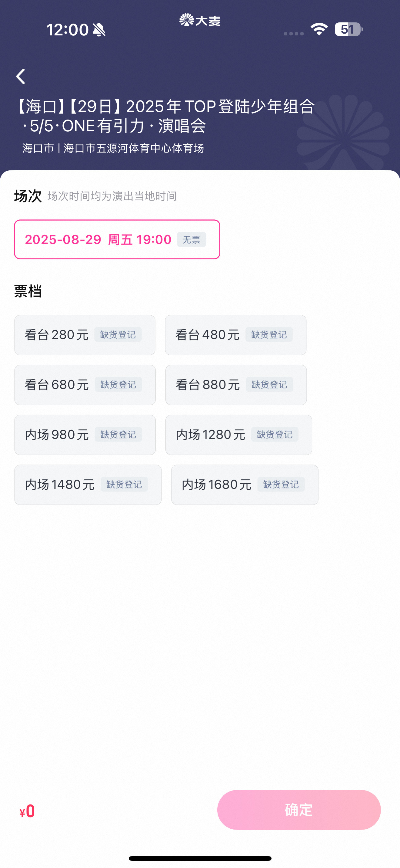
Task: Tap the Wi-Fi status icon
Action: [x=319, y=29]
